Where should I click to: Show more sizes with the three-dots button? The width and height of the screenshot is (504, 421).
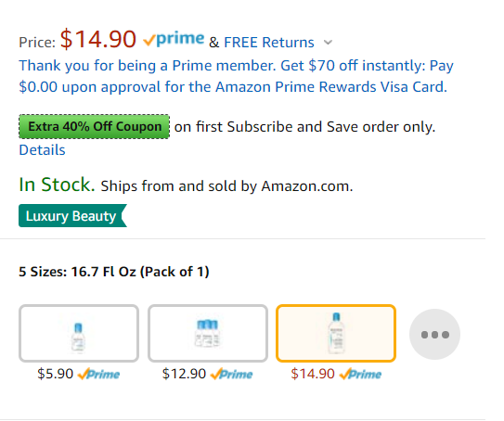(x=434, y=334)
